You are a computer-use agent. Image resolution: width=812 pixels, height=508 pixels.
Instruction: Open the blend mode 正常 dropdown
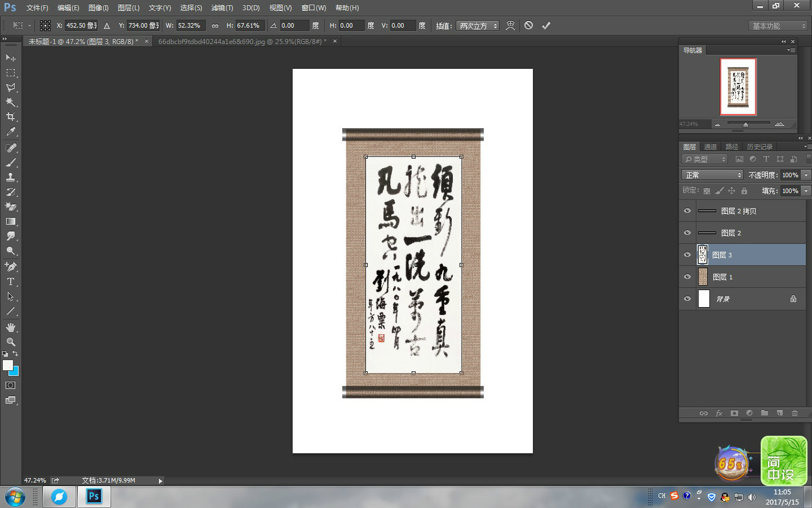point(713,175)
